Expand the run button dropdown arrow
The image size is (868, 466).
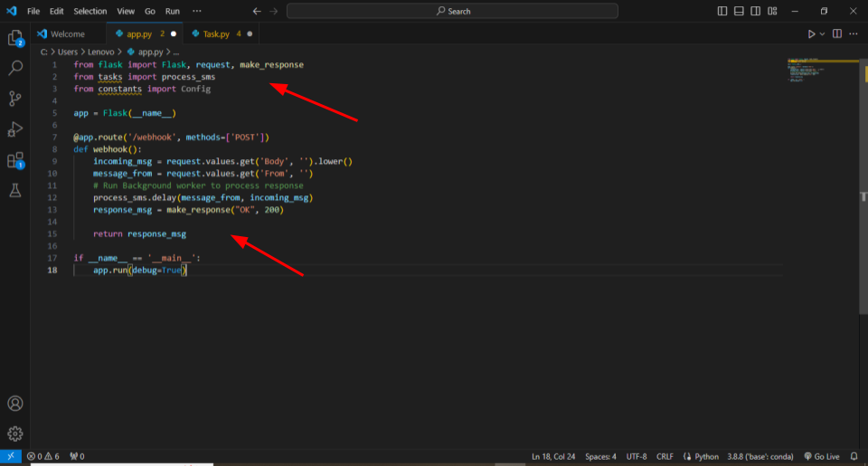[822, 33]
